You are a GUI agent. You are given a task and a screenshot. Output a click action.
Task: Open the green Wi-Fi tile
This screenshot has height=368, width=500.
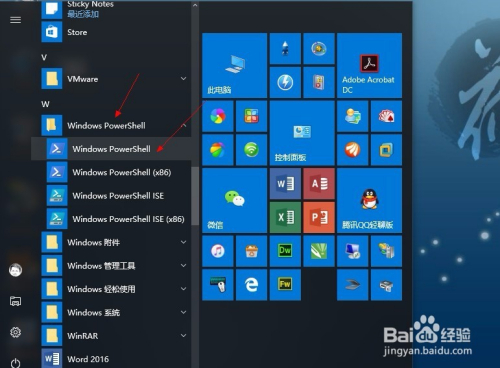tap(251, 150)
